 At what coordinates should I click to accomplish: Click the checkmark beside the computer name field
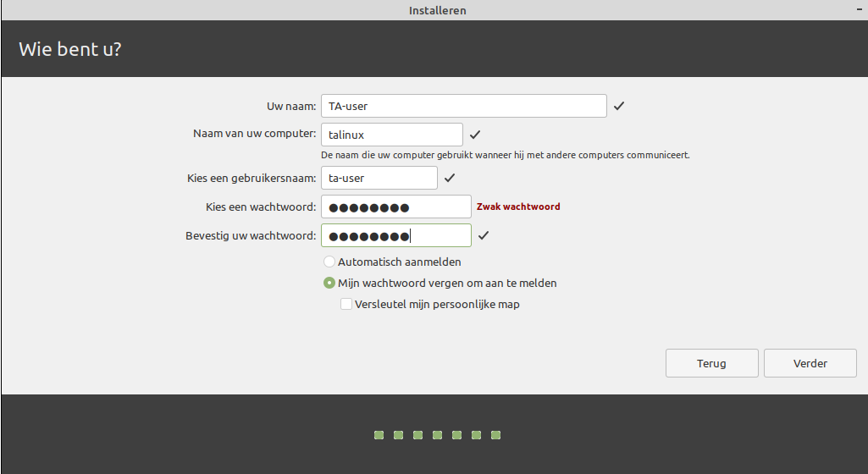click(x=475, y=135)
